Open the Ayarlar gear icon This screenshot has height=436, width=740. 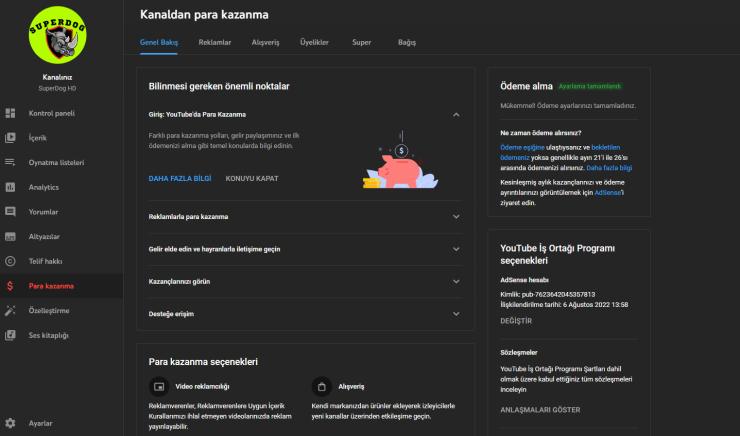(x=10, y=423)
